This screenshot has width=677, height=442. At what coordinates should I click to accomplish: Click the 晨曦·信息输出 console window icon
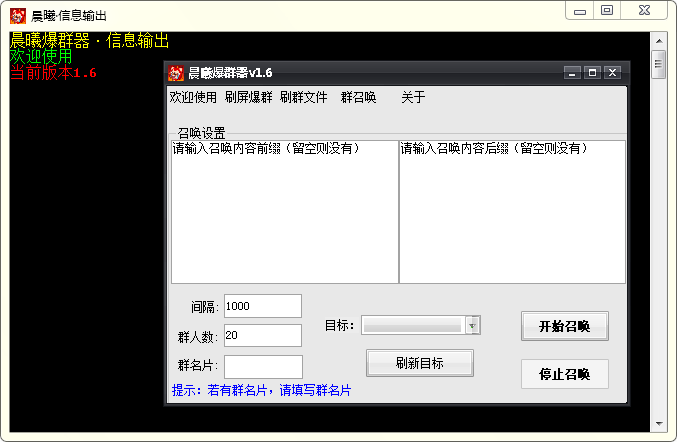point(18,15)
